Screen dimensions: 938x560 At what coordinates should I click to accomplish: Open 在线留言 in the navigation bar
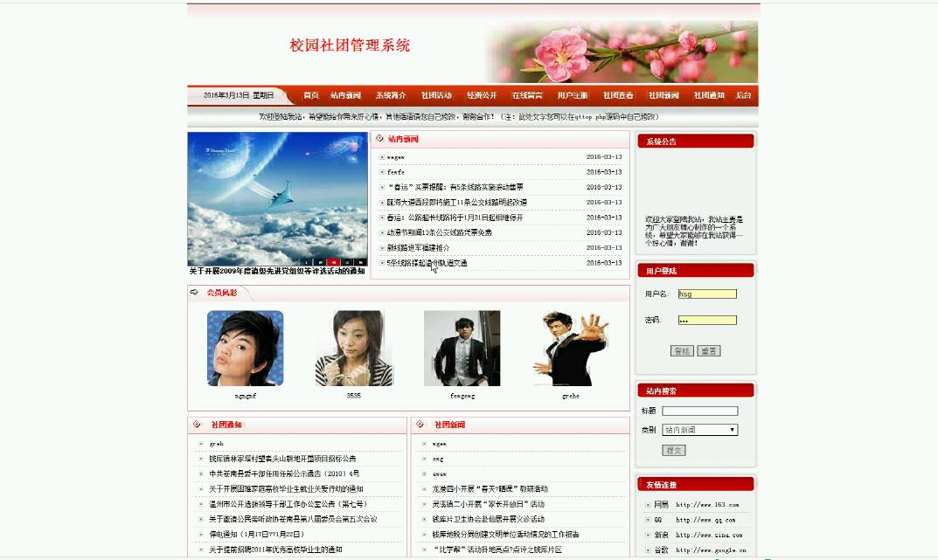tap(527, 95)
